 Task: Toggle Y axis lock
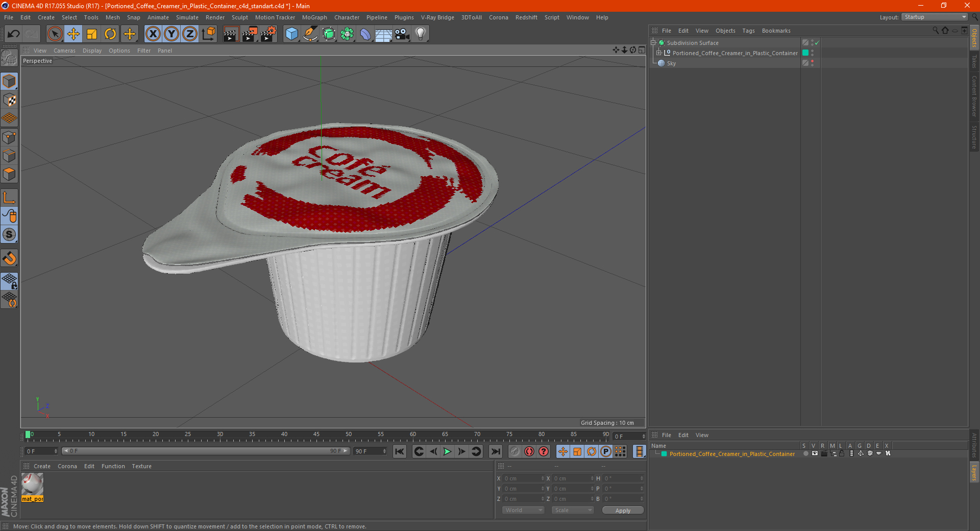(171, 34)
